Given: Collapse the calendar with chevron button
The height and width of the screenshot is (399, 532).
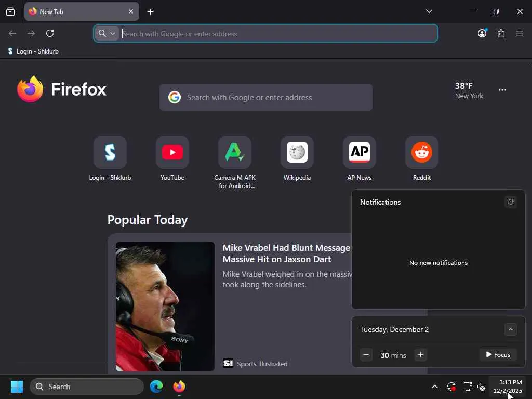Looking at the screenshot, I should tap(510, 329).
